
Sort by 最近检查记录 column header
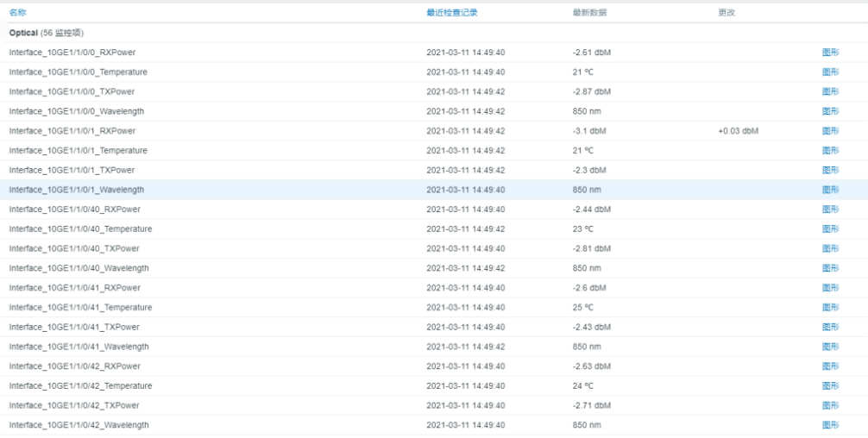tap(451, 13)
